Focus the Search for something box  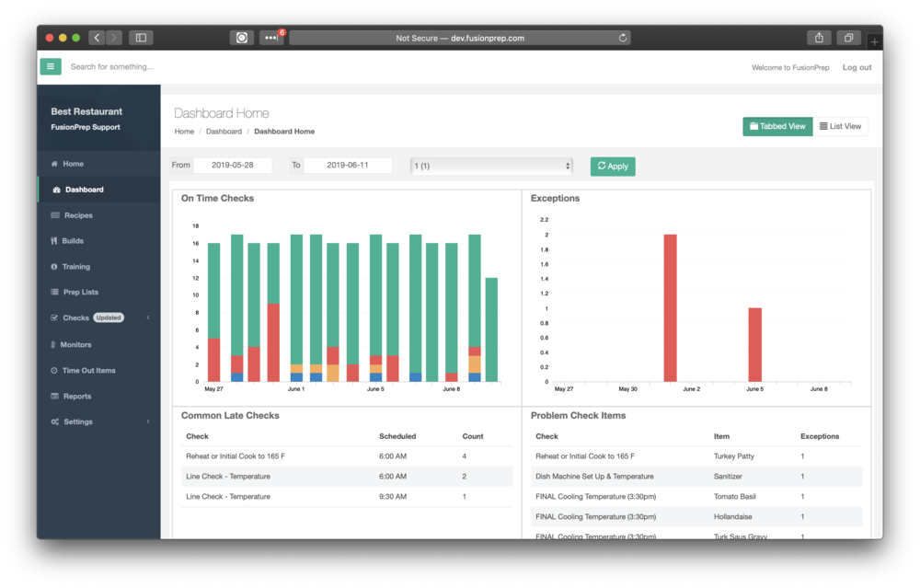(x=112, y=67)
